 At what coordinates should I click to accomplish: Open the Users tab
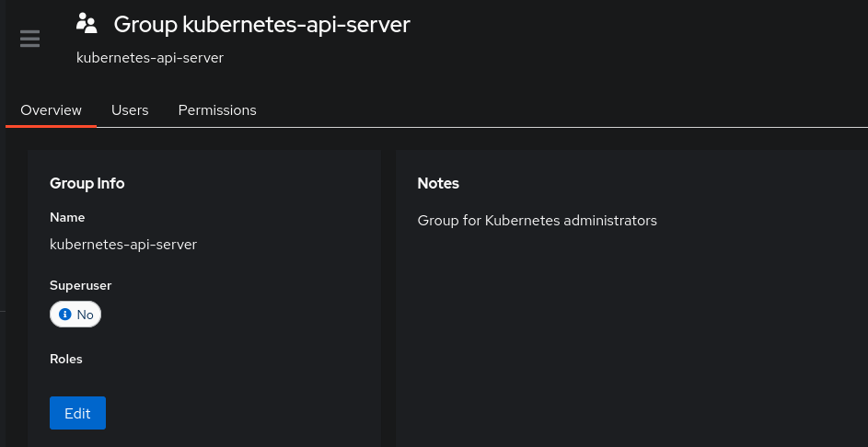130,110
